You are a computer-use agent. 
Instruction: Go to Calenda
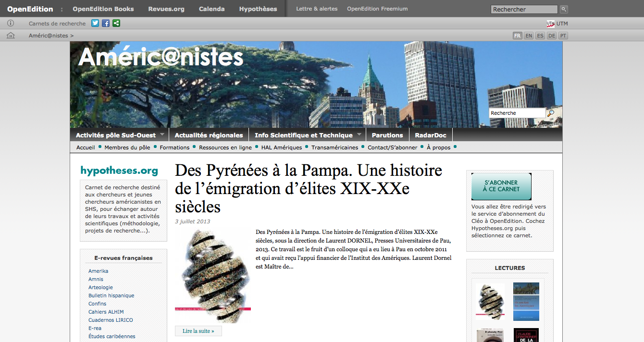[211, 9]
